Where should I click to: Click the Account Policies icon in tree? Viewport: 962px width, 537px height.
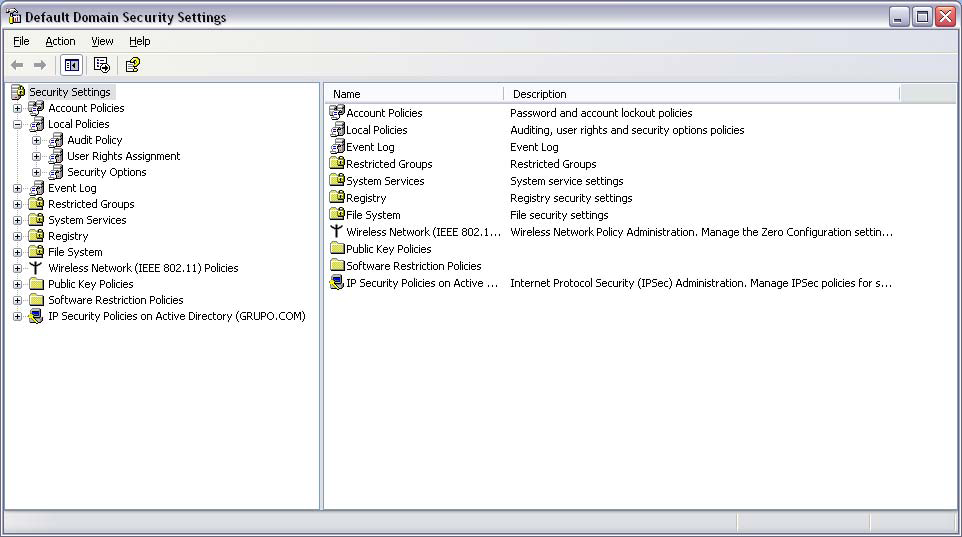pyautogui.click(x=36, y=108)
